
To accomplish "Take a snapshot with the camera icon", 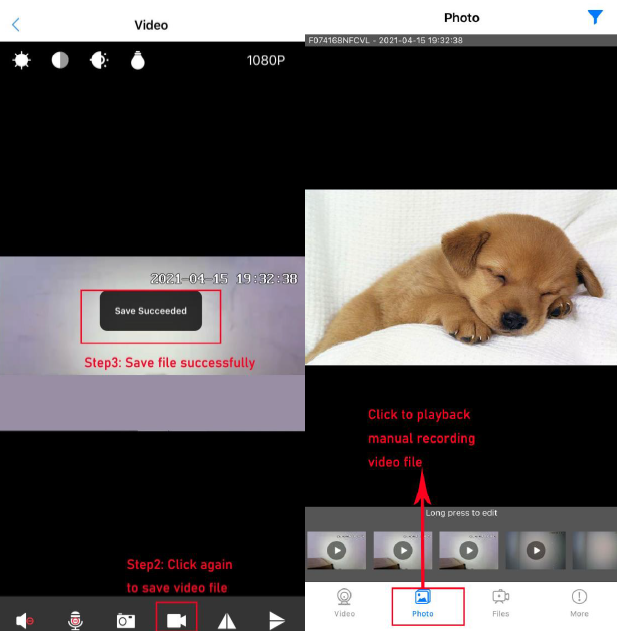I will coord(126,621).
